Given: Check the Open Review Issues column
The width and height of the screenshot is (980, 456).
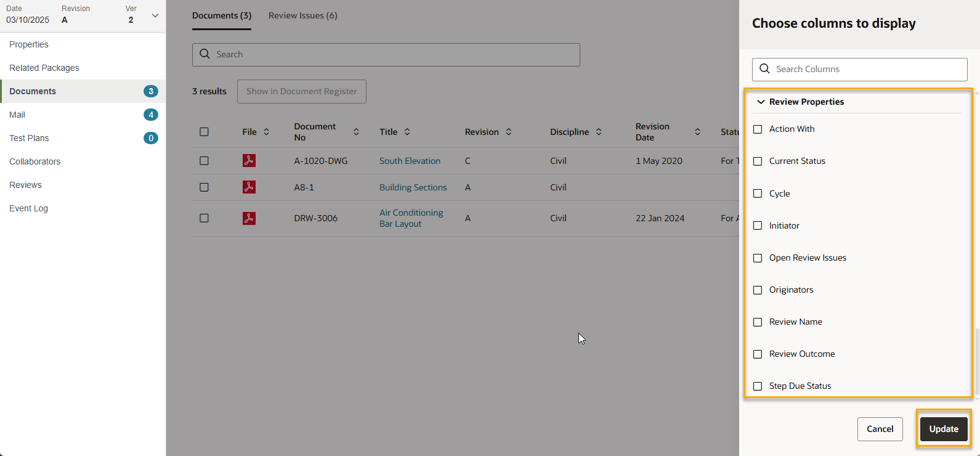Looking at the screenshot, I should 758,258.
